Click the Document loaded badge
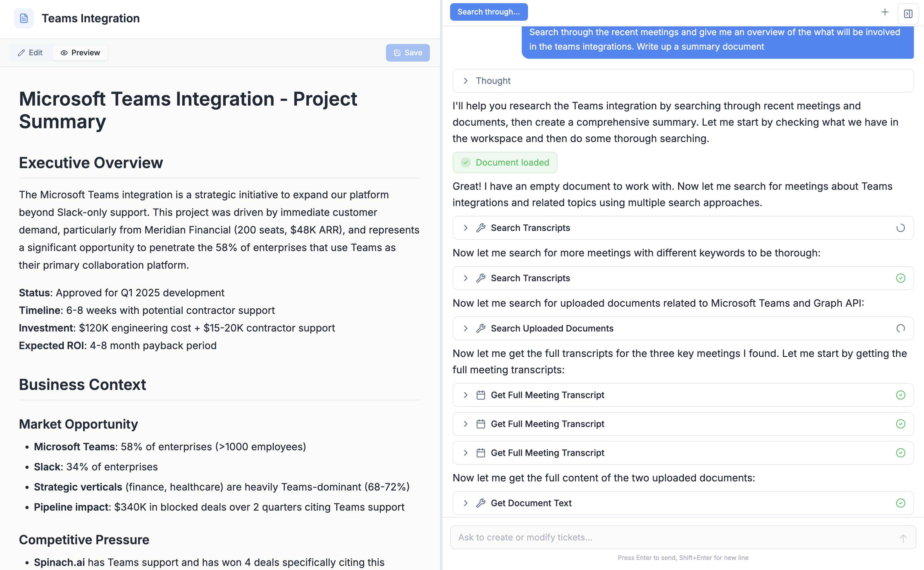 (x=505, y=162)
